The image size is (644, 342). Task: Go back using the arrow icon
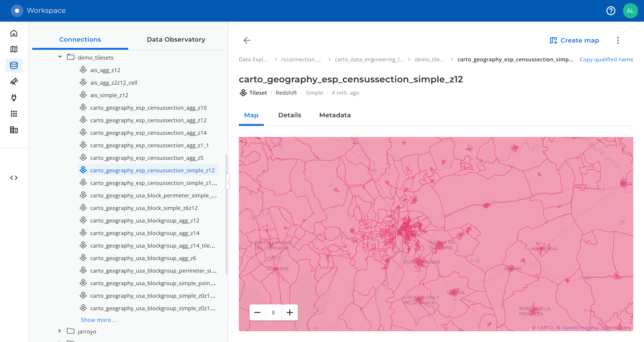[x=247, y=40]
